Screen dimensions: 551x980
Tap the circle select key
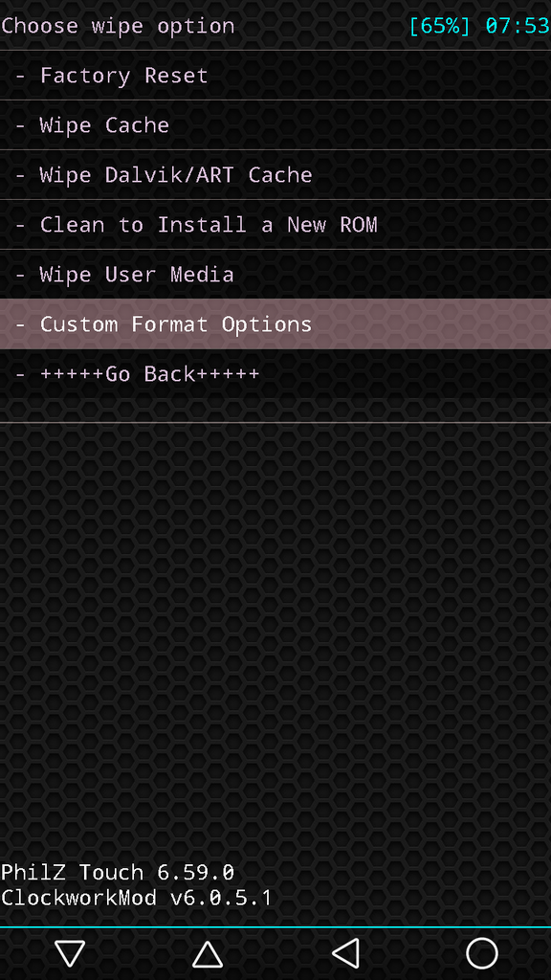coord(482,954)
